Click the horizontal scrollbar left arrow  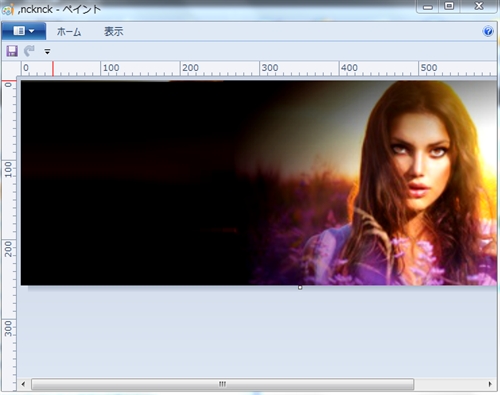[x=23, y=384]
